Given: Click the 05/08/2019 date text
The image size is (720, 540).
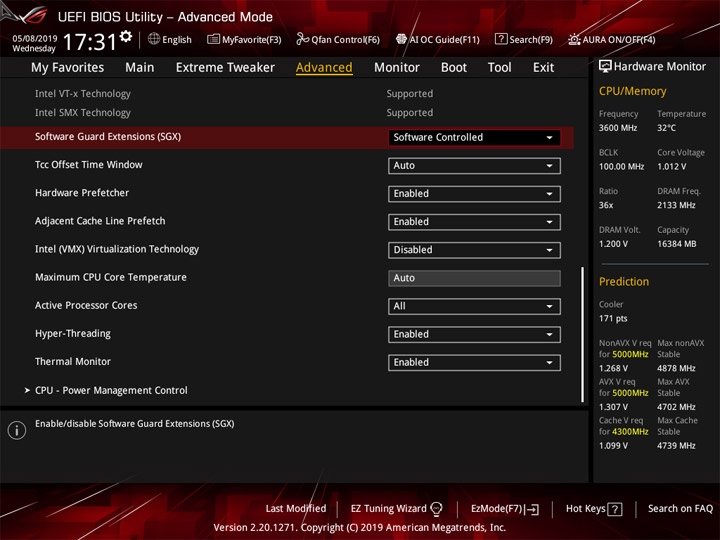Looking at the screenshot, I should pos(34,39).
